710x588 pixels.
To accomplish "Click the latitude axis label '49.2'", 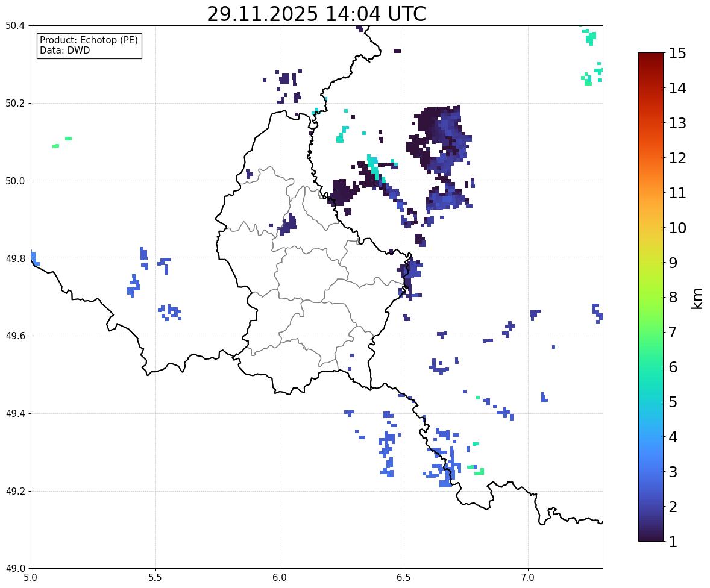I will tap(16, 491).
